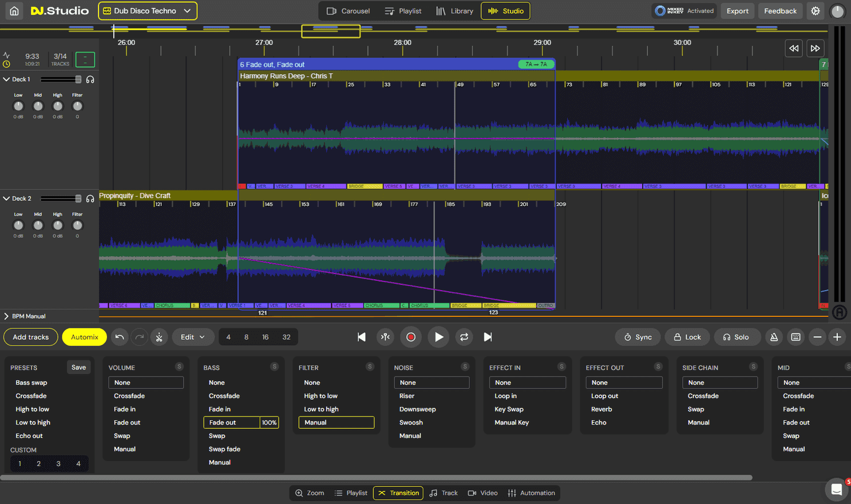
Task: Enable headphone cue on Deck 1
Action: [90, 79]
